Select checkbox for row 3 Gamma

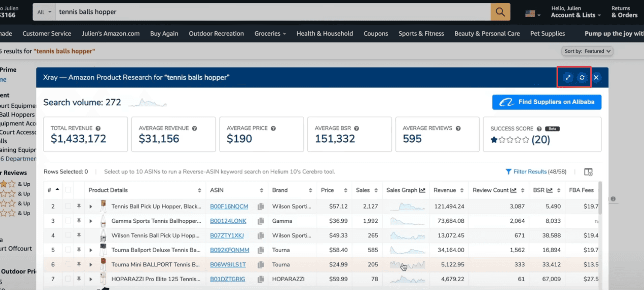coord(68,220)
